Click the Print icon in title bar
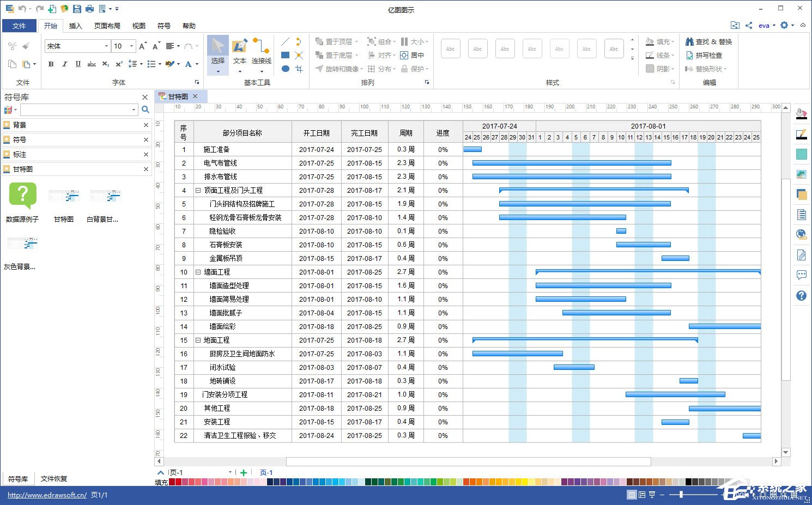The height and width of the screenshot is (505, 812). [90, 9]
